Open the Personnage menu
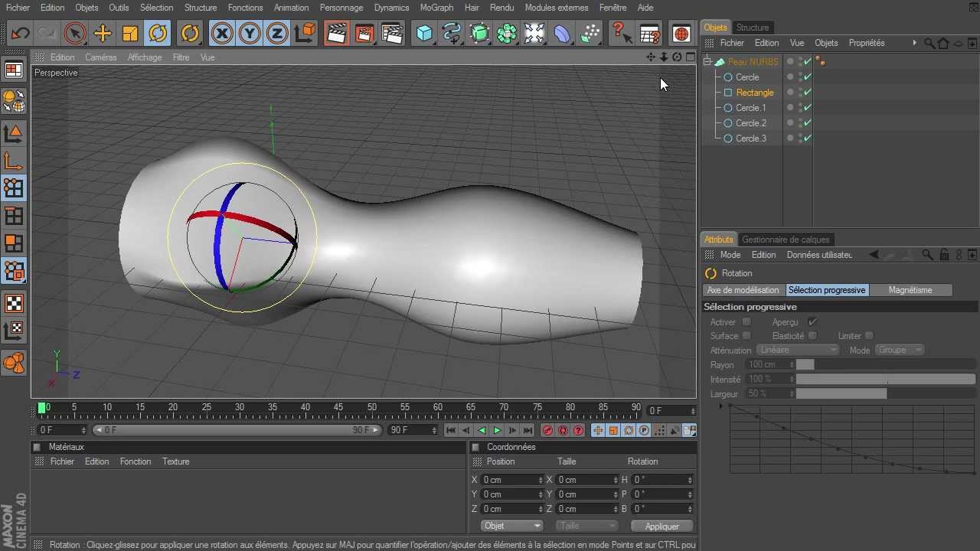The image size is (980, 551). click(x=341, y=8)
